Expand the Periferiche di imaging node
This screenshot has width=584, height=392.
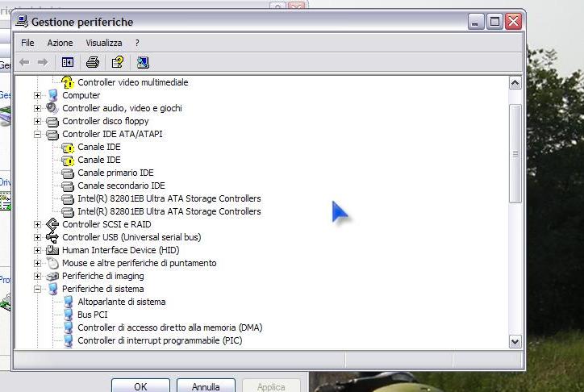pyautogui.click(x=37, y=276)
